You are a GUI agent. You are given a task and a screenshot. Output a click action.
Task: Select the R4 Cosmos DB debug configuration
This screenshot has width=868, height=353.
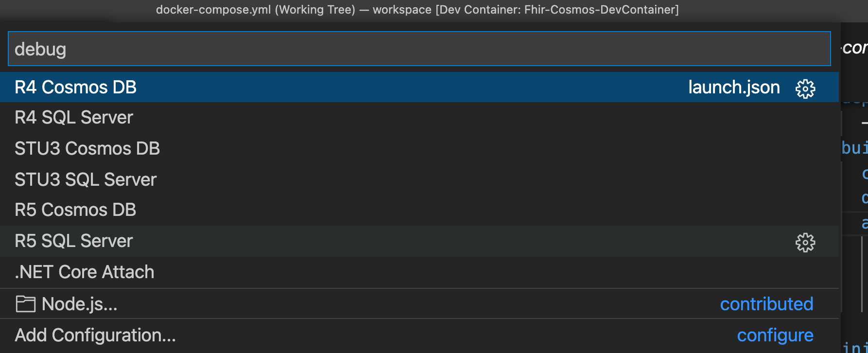click(x=419, y=88)
